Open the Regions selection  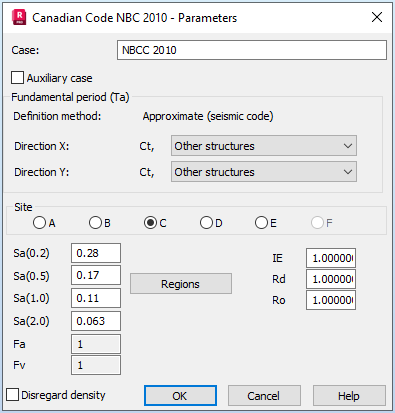point(181,284)
